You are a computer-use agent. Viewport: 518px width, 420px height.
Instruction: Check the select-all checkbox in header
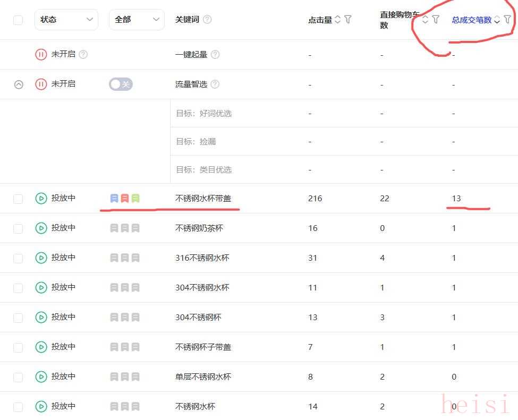tap(18, 20)
